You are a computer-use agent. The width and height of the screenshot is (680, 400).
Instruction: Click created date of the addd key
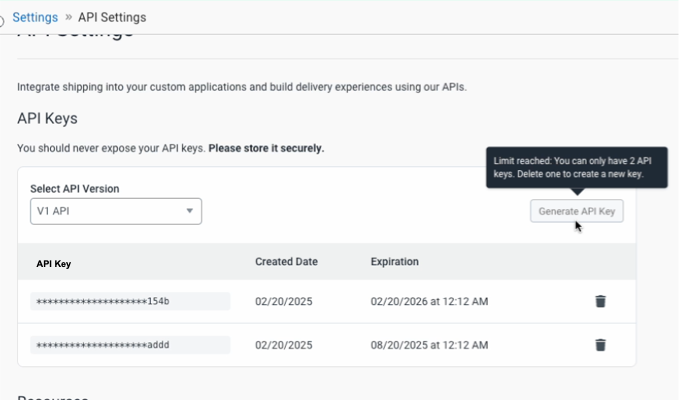pyautogui.click(x=284, y=345)
